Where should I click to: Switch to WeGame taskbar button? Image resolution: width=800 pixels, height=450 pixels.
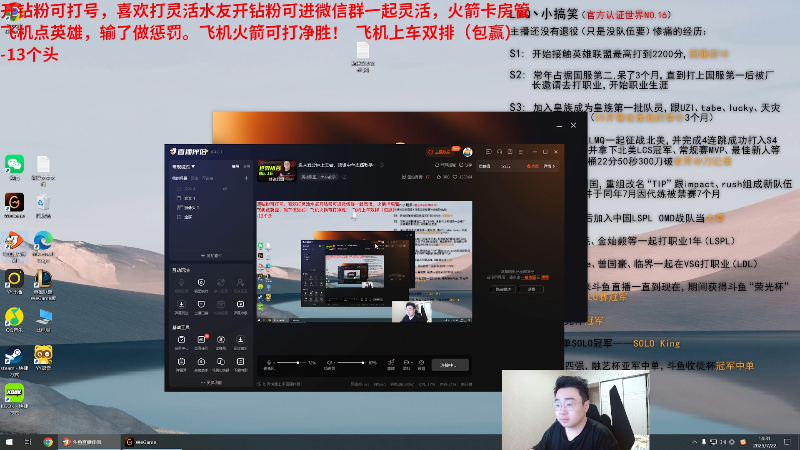(151, 442)
